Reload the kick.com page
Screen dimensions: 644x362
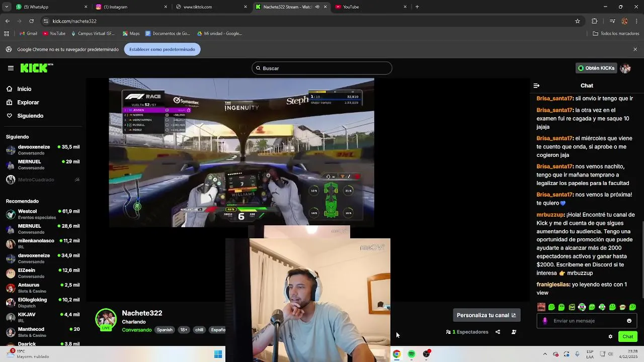[32, 21]
